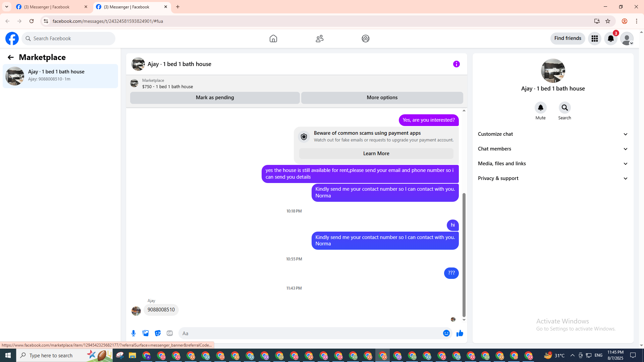Open the sticker picker icon
Screen dimensions: 644x362
coord(158,333)
